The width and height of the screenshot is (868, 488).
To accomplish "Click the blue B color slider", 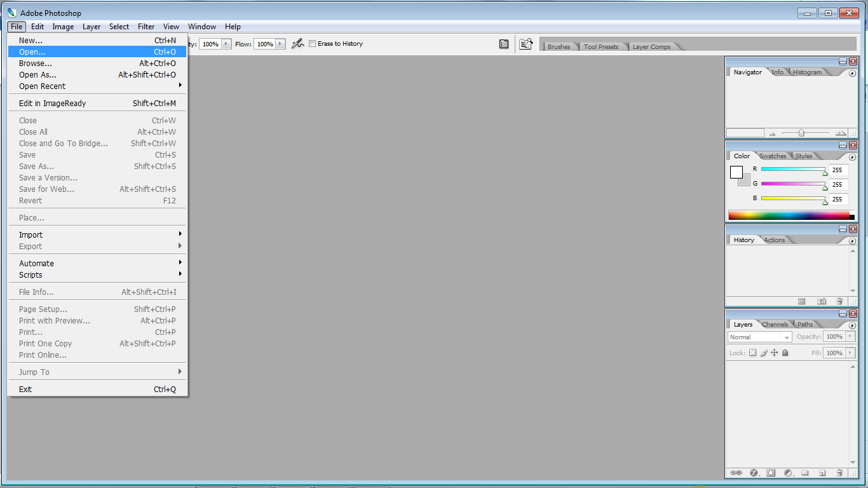I will click(793, 198).
